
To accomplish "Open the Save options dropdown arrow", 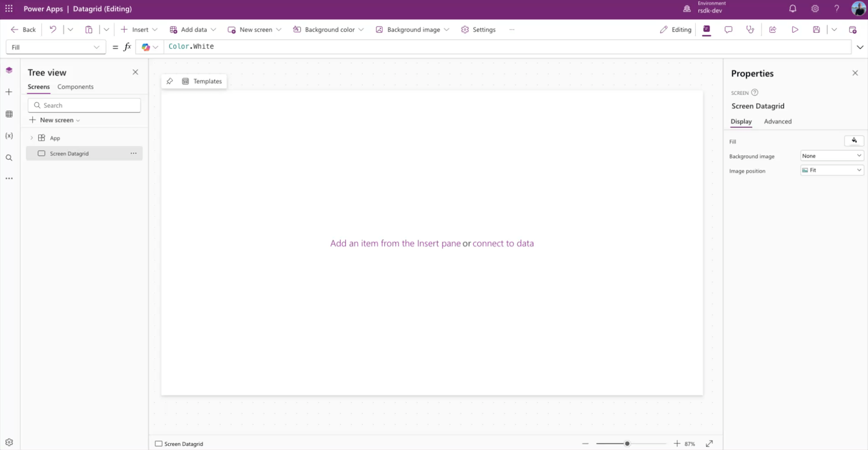I will [834, 30].
